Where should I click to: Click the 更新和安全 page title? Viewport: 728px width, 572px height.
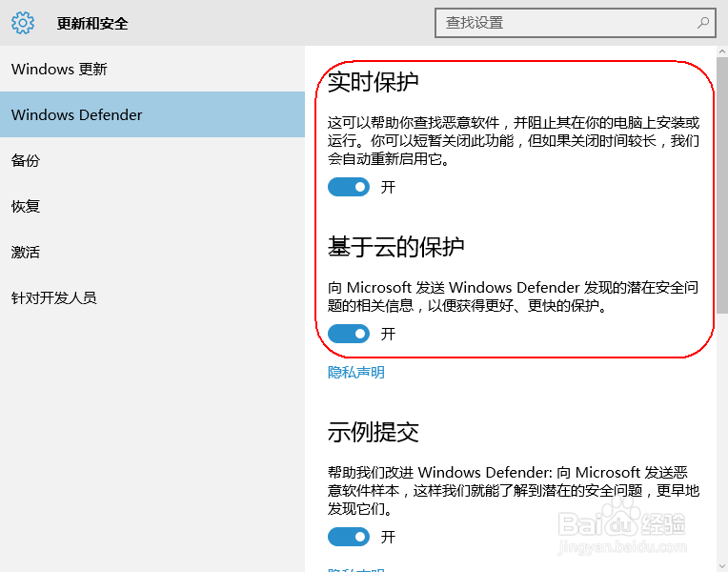tap(92, 23)
